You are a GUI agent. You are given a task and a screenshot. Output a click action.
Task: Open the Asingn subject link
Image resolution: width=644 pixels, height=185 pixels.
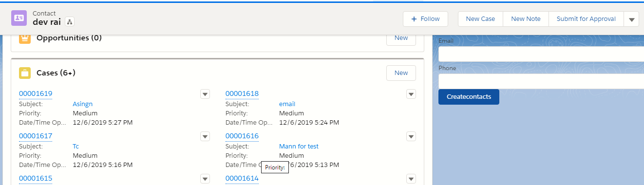[82, 104]
